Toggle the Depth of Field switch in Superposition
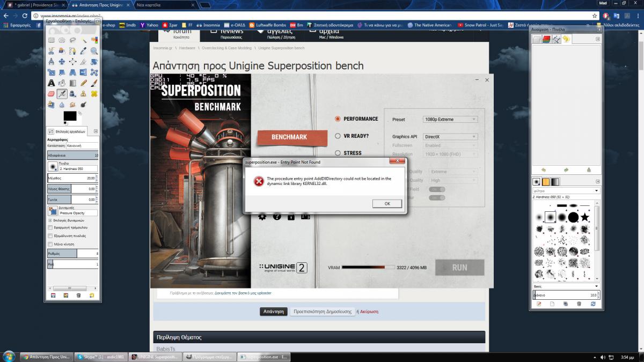This screenshot has height=362, width=644. pos(437,189)
